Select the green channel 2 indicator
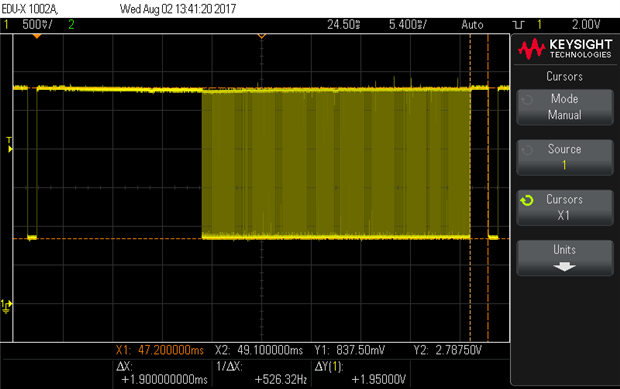The height and width of the screenshot is (389, 620). pos(71,25)
